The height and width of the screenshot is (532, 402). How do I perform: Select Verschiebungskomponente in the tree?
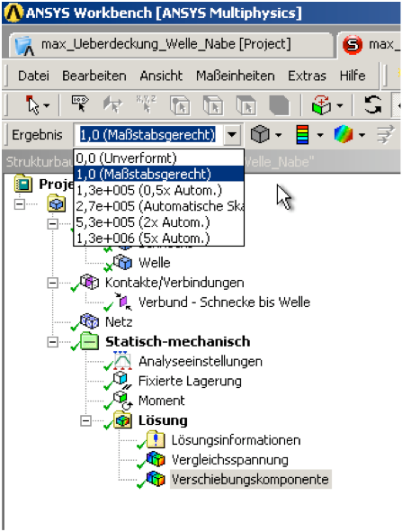click(250, 480)
